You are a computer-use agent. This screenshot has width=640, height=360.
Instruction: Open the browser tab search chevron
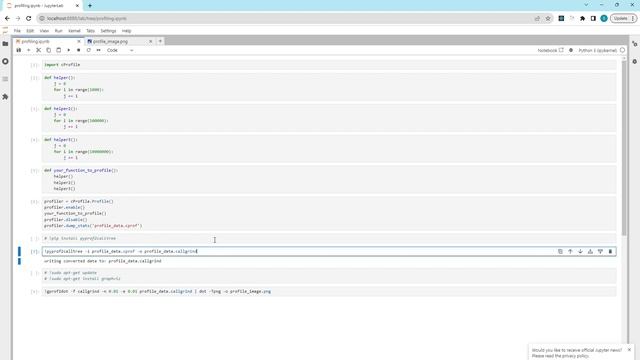point(587,5)
